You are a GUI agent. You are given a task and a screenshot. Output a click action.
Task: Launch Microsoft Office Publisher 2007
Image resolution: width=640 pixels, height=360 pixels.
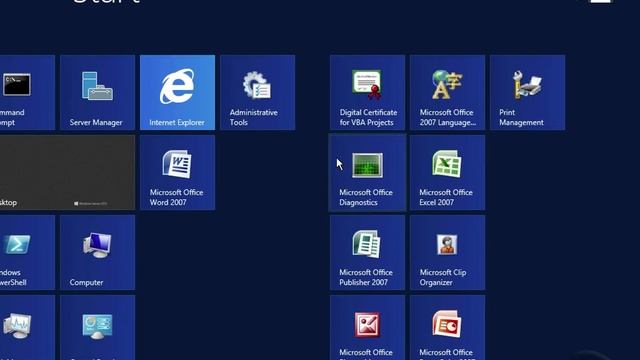pos(367,253)
